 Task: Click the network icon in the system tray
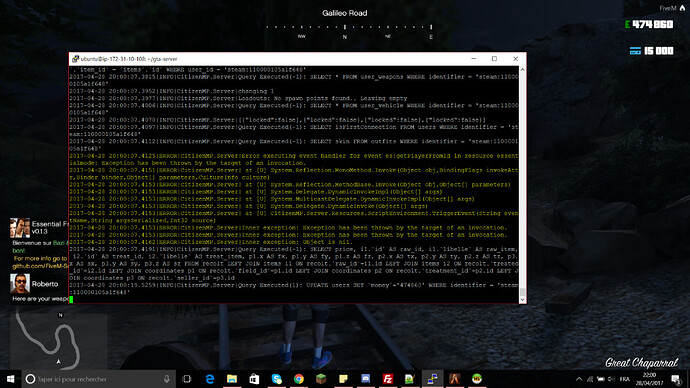(x=590, y=379)
